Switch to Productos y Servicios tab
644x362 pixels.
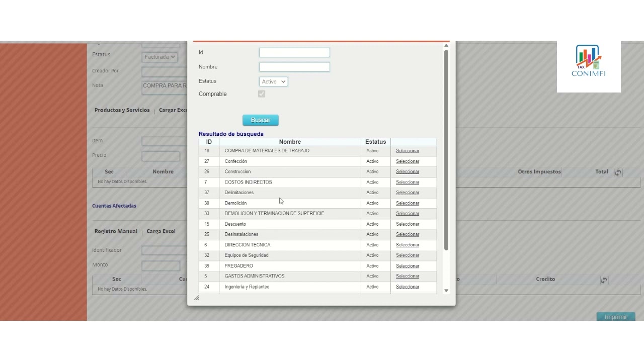coord(122,110)
